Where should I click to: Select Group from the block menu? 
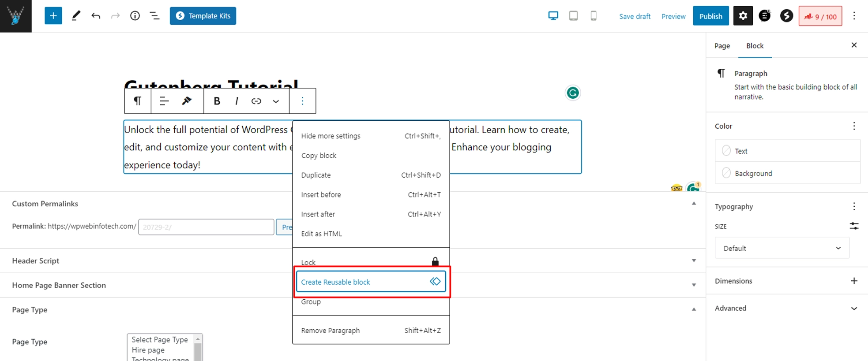click(371, 302)
